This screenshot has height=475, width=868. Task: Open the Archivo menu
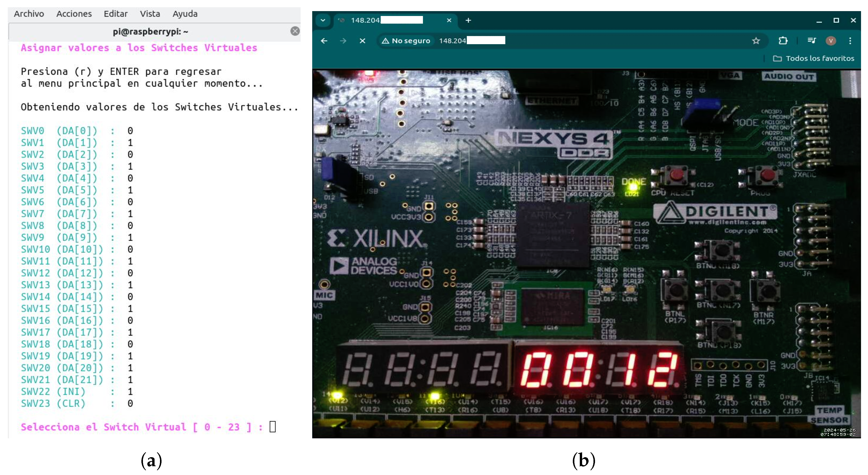(x=29, y=14)
